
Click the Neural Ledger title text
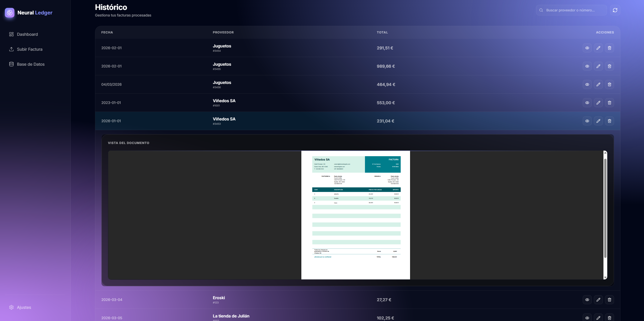tap(35, 12)
